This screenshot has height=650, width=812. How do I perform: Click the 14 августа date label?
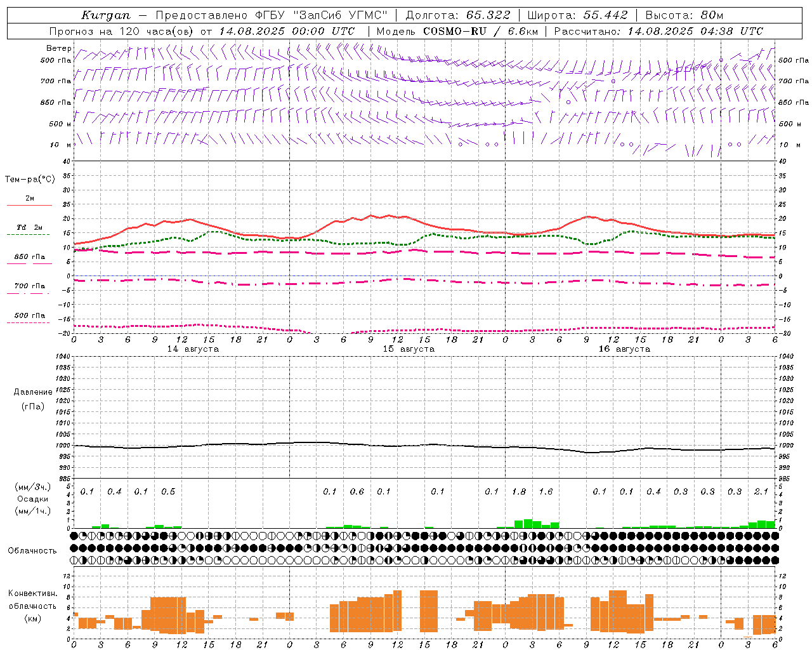tap(193, 349)
